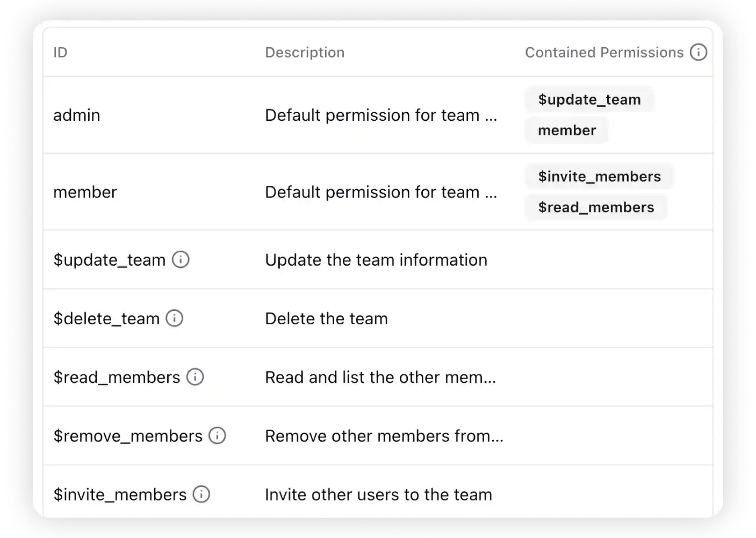Click info icon next to $update_team ID

[x=181, y=260]
